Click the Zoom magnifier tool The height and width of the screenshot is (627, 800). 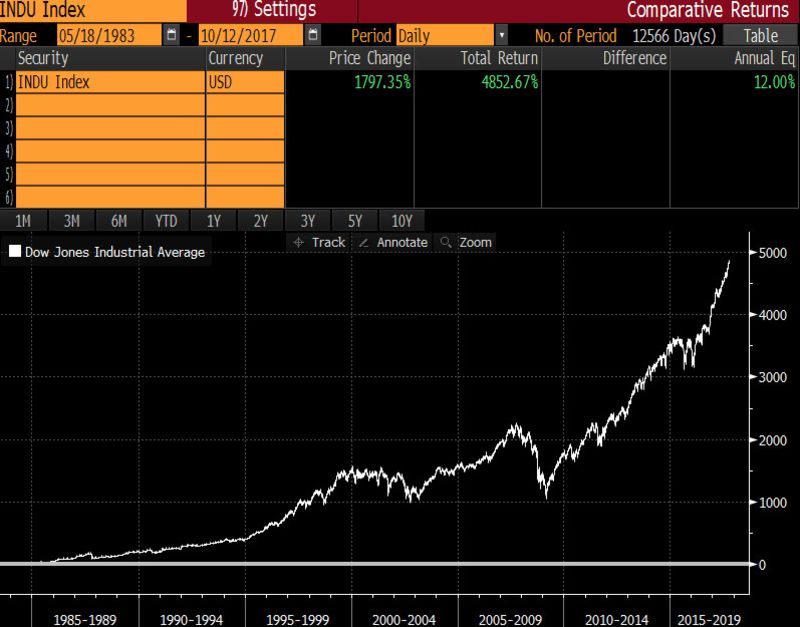465,242
